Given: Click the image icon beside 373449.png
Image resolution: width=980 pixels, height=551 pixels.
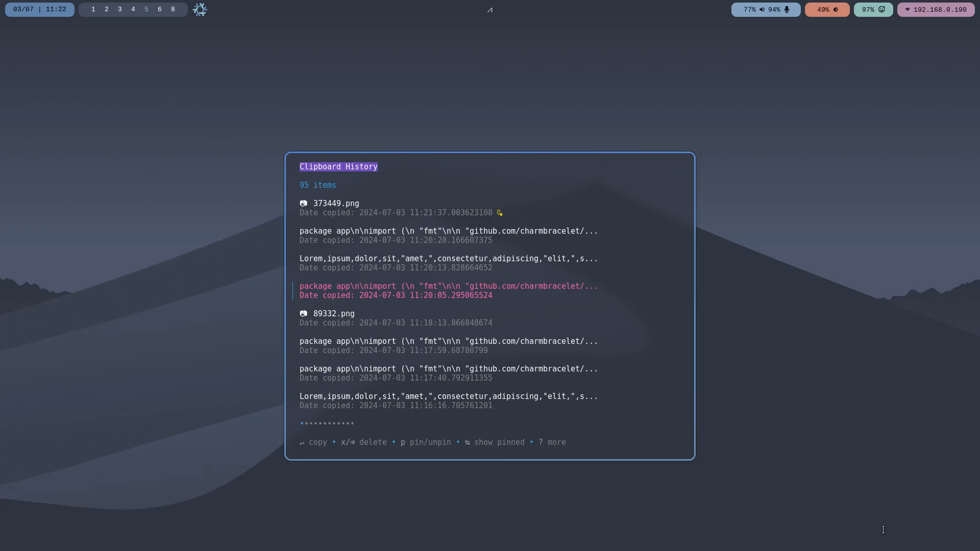Looking at the screenshot, I should click(x=304, y=203).
